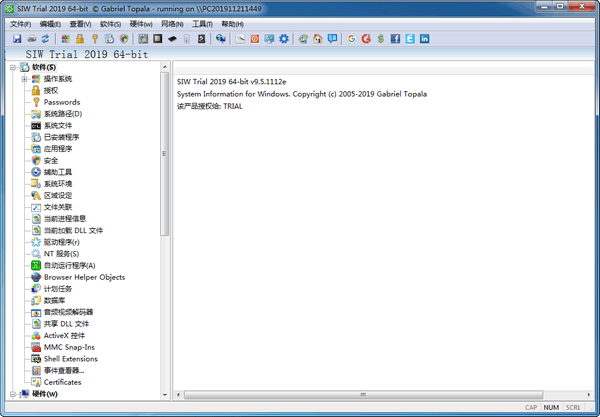Viewport: 600px width, 417px height.
Task: Click the Twitter icon in the toolbar
Action: coord(410,38)
